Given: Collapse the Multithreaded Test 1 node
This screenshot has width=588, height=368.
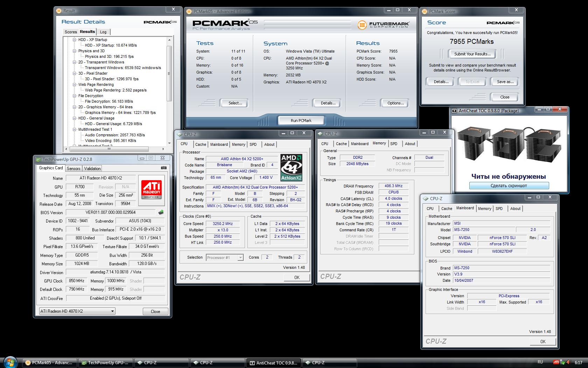Looking at the screenshot, I should point(74,129).
